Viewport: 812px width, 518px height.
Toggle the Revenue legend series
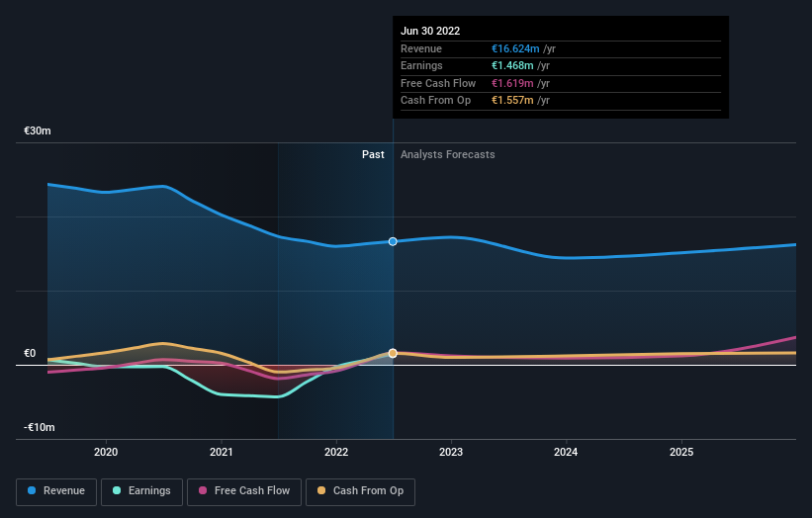point(56,491)
